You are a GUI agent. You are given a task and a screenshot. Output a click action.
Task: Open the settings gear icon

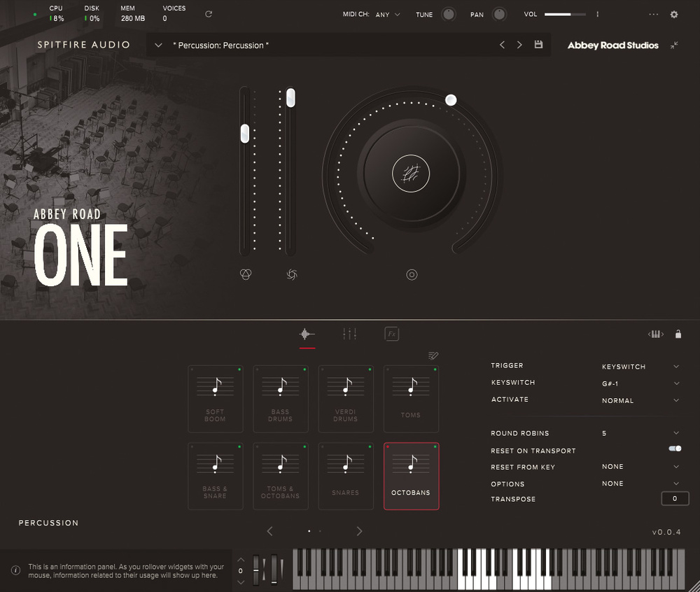[674, 14]
